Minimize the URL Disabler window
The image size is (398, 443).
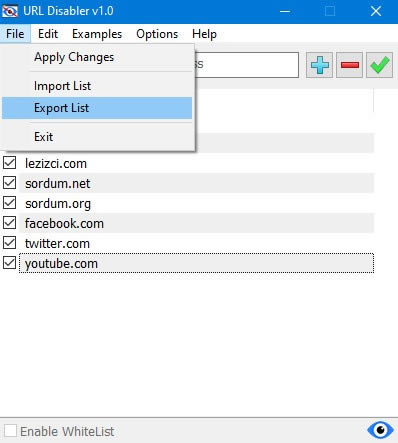click(x=285, y=11)
